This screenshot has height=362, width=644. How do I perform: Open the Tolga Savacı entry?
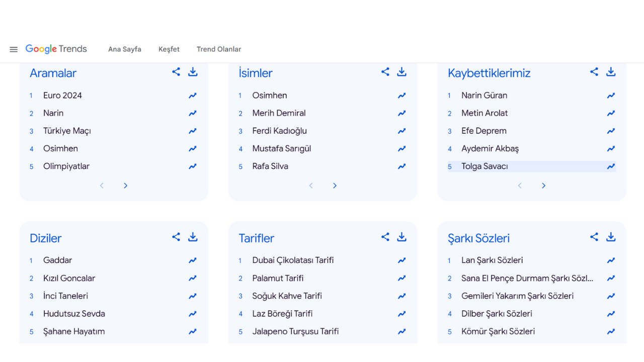click(485, 166)
